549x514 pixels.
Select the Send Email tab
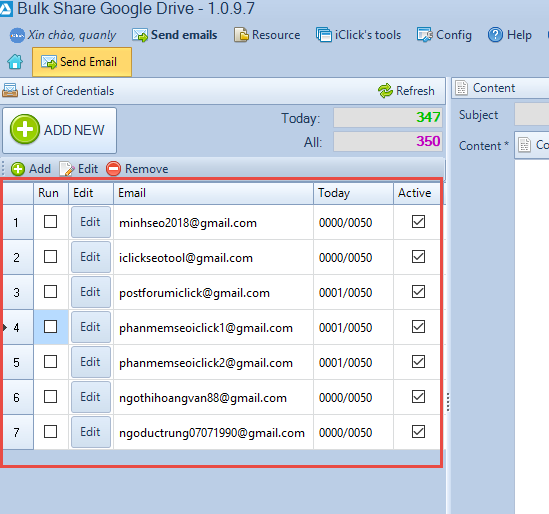82,62
